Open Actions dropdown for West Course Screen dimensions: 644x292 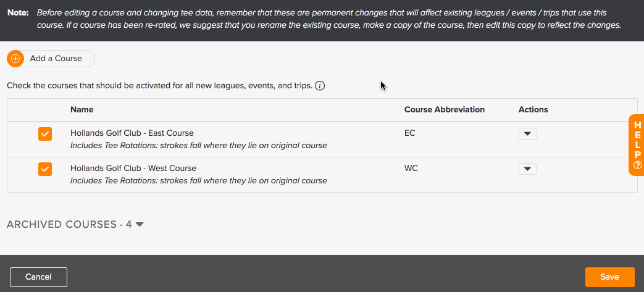[x=527, y=169]
